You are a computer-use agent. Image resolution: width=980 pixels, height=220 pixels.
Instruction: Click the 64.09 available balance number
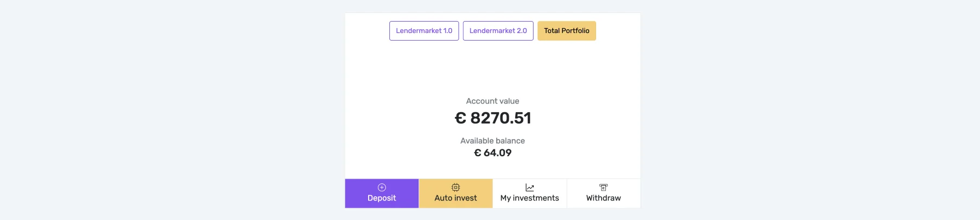[x=497, y=153]
